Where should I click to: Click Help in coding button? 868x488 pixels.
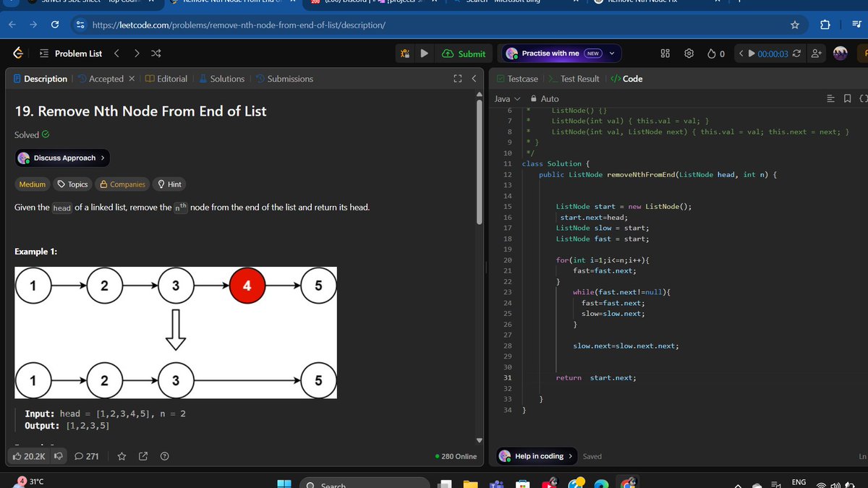point(537,456)
